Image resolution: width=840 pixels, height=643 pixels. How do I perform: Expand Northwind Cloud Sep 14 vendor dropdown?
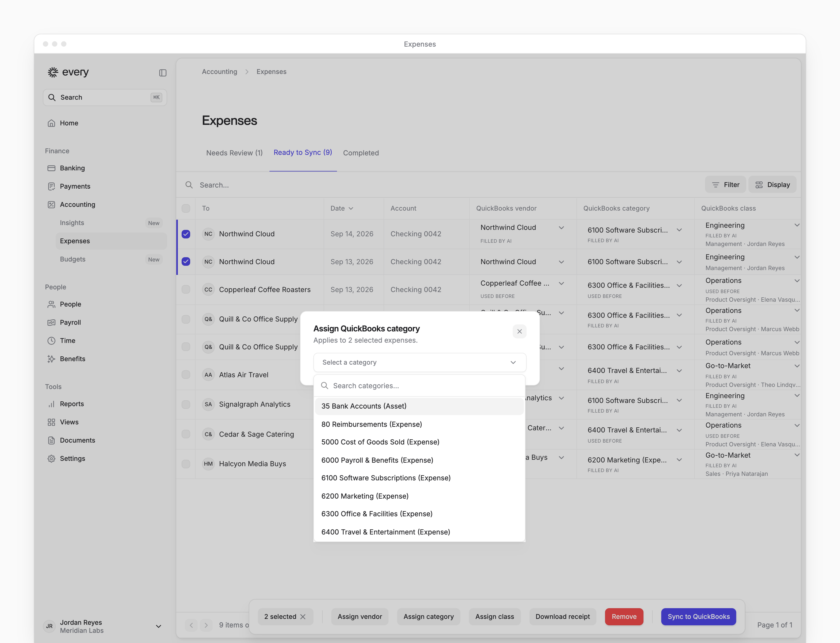(x=561, y=228)
